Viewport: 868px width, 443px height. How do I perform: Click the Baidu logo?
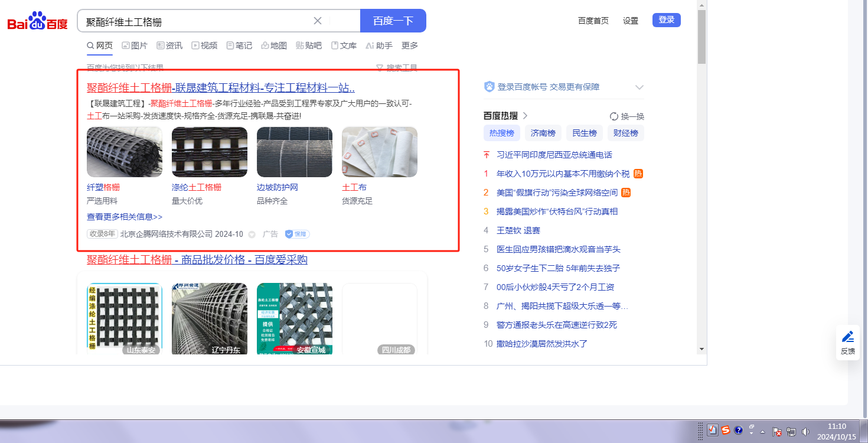pyautogui.click(x=38, y=21)
